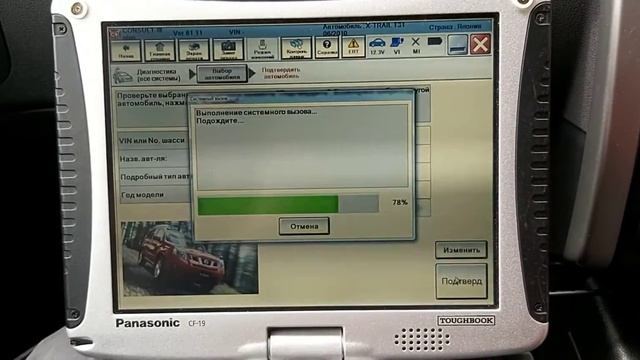The height and width of the screenshot is (360, 640).
Task: Open Справка help icon
Action: tap(327, 48)
